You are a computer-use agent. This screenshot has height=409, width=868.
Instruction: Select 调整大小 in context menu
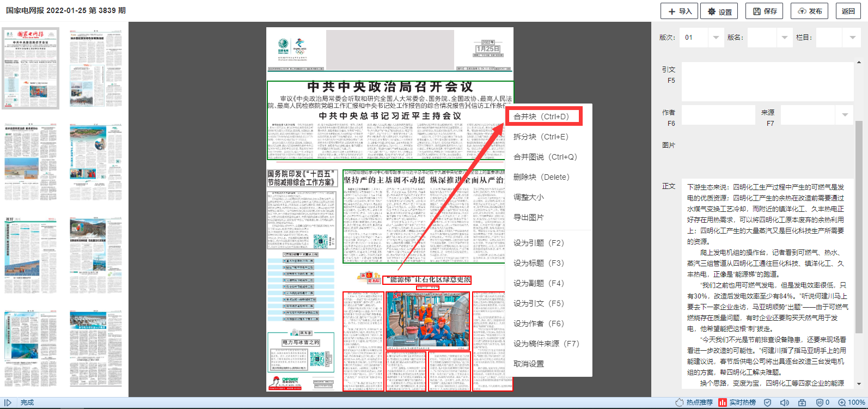549,197
